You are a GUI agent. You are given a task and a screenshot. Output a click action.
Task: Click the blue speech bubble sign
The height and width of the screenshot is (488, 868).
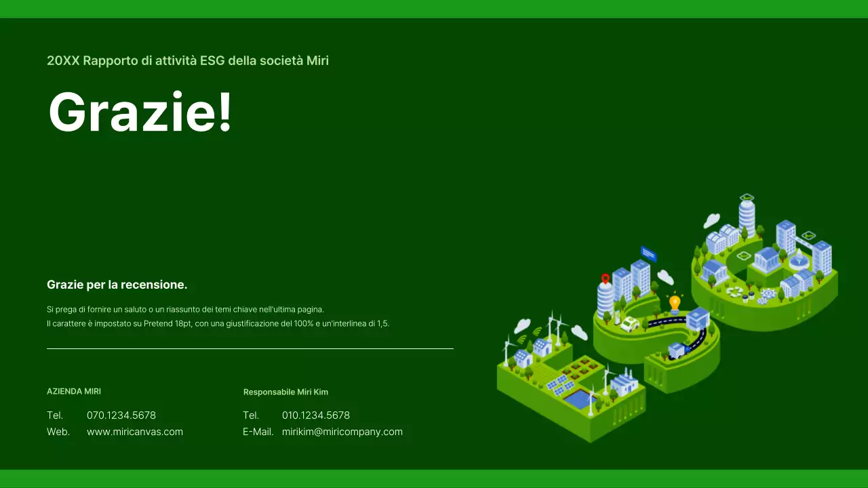click(x=648, y=253)
